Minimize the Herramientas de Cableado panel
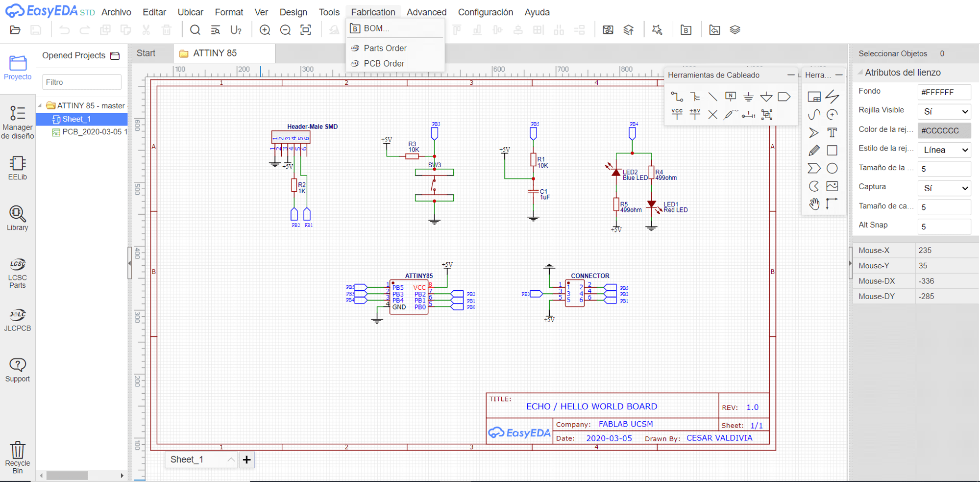980x482 pixels. [790, 75]
